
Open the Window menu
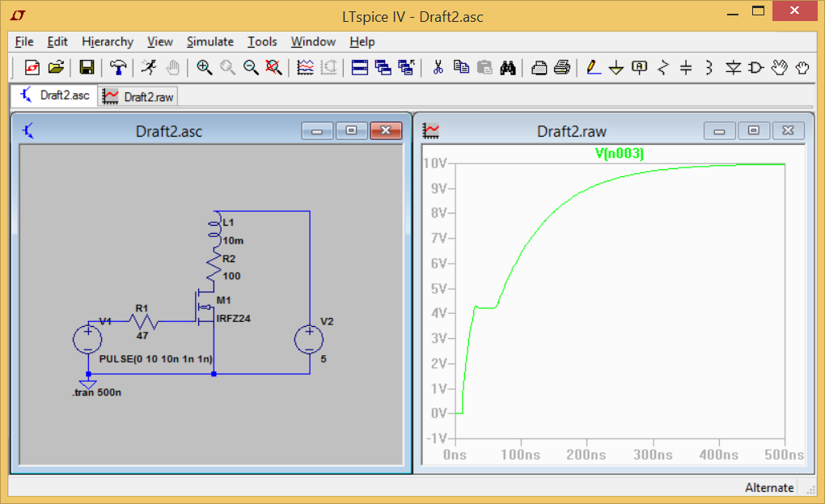313,41
